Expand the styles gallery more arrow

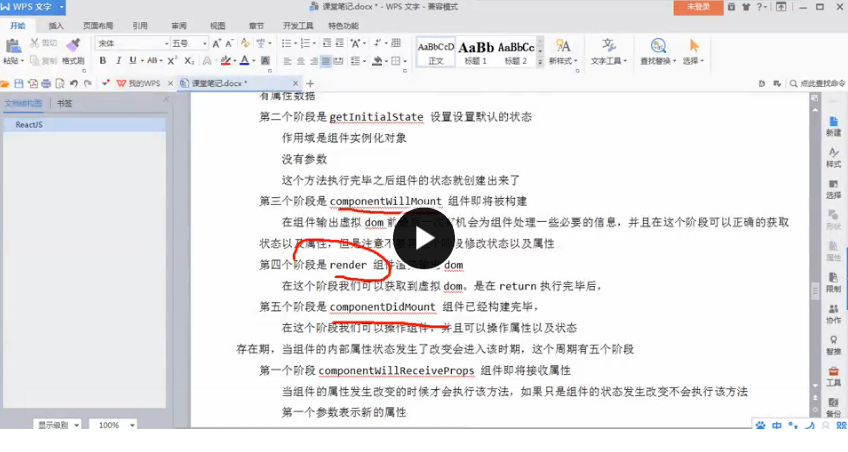[x=540, y=63]
